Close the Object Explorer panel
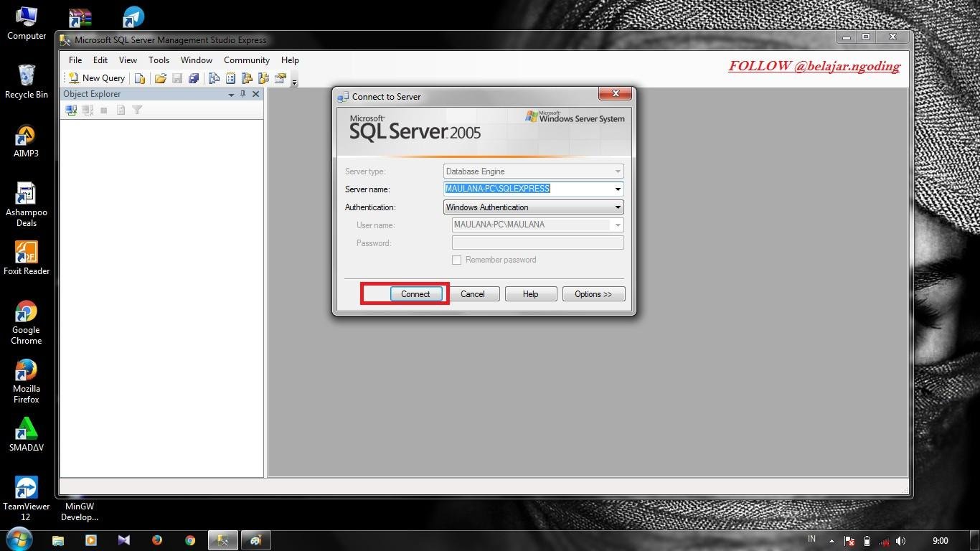Image resolution: width=980 pixels, height=551 pixels. coord(255,94)
